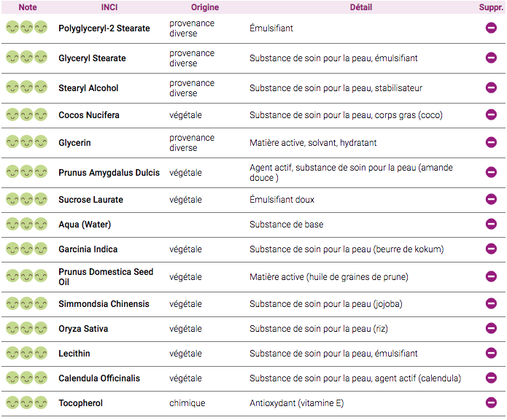507x420 pixels.
Task: Delete Garcinia Indica using the minus button
Action: 491,249
